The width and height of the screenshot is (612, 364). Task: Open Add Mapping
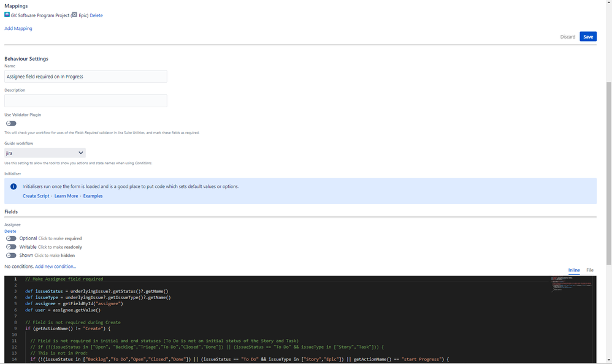[x=18, y=28]
